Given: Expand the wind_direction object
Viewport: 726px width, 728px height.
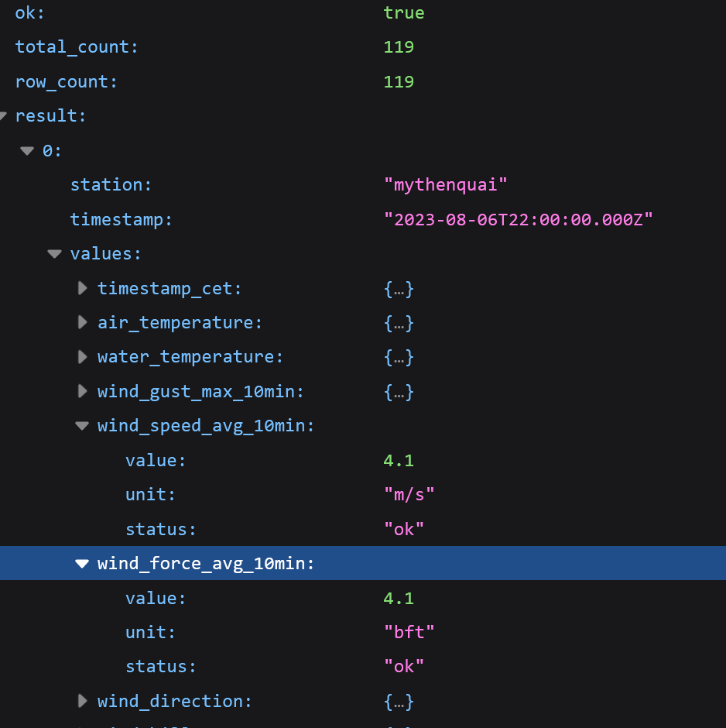Looking at the screenshot, I should tap(82, 701).
